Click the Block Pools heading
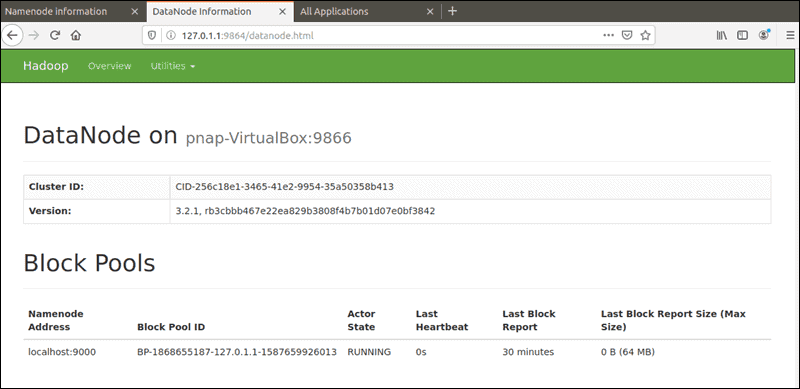 pyautogui.click(x=89, y=263)
